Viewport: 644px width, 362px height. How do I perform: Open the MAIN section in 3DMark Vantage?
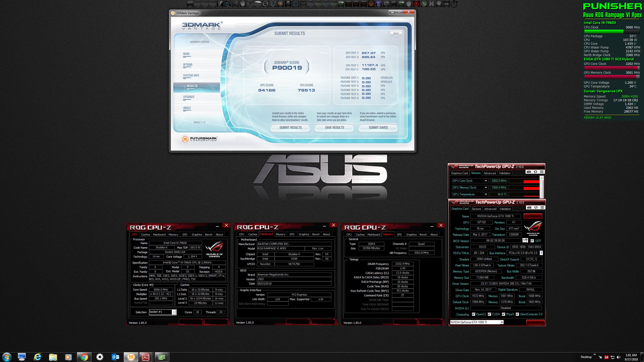pos(186,54)
